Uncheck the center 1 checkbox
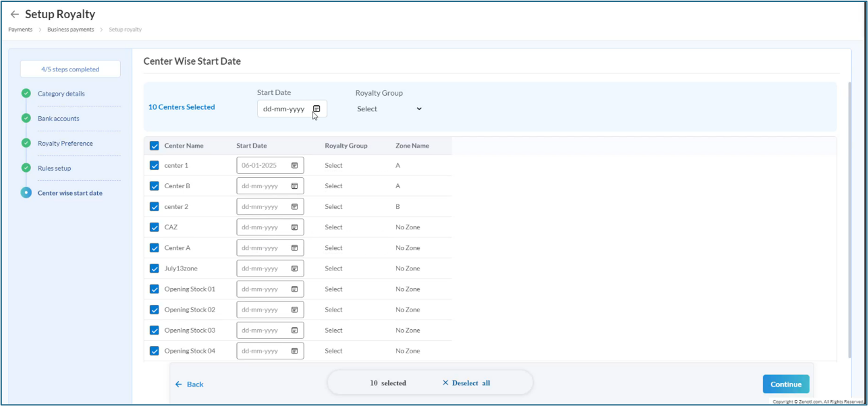 pyautogui.click(x=154, y=165)
